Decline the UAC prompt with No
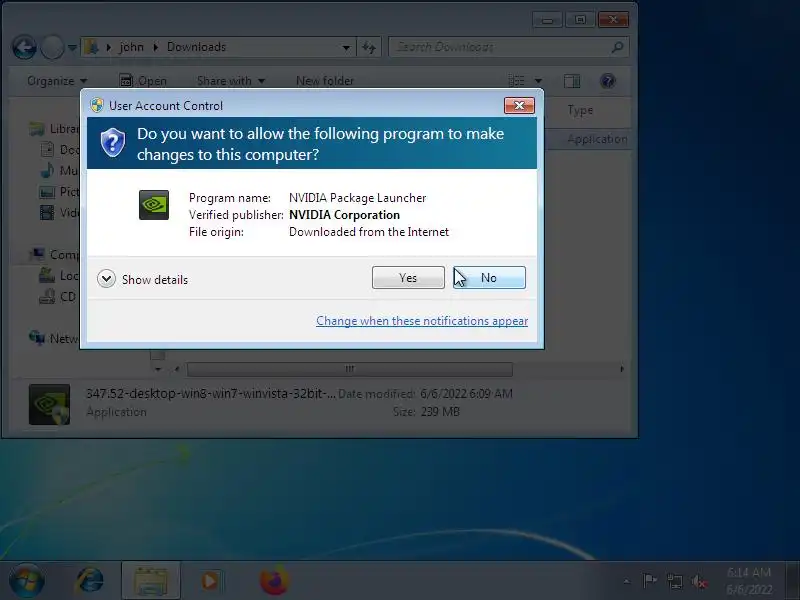This screenshot has height=600, width=800. coord(489,278)
